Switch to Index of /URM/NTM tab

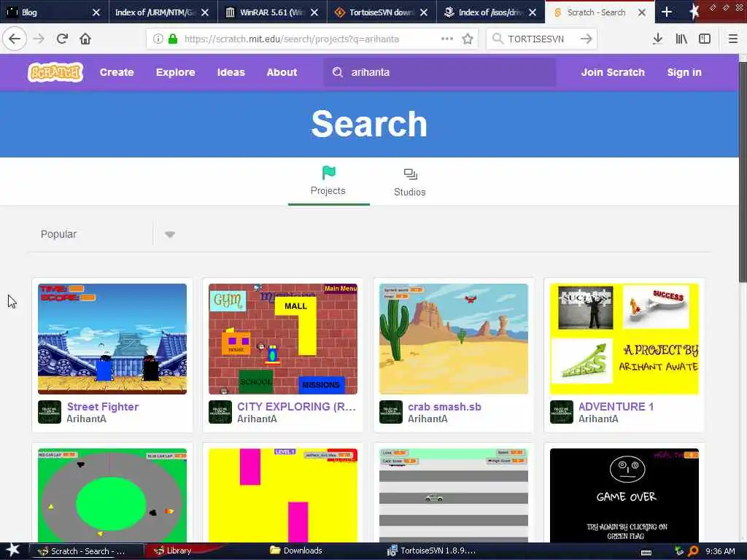(163, 12)
